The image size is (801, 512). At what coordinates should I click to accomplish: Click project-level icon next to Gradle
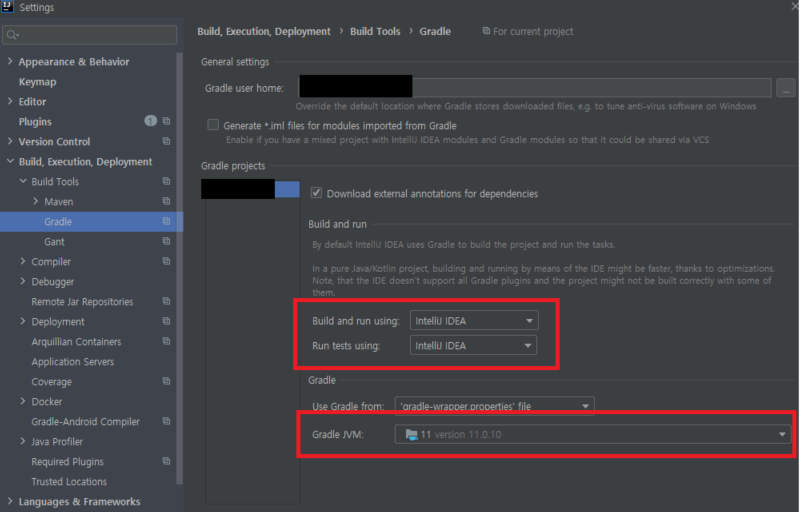pos(167,221)
